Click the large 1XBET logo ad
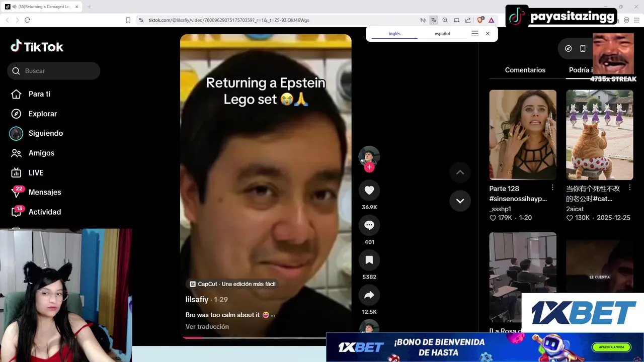The width and height of the screenshot is (644, 362). pyautogui.click(x=584, y=313)
